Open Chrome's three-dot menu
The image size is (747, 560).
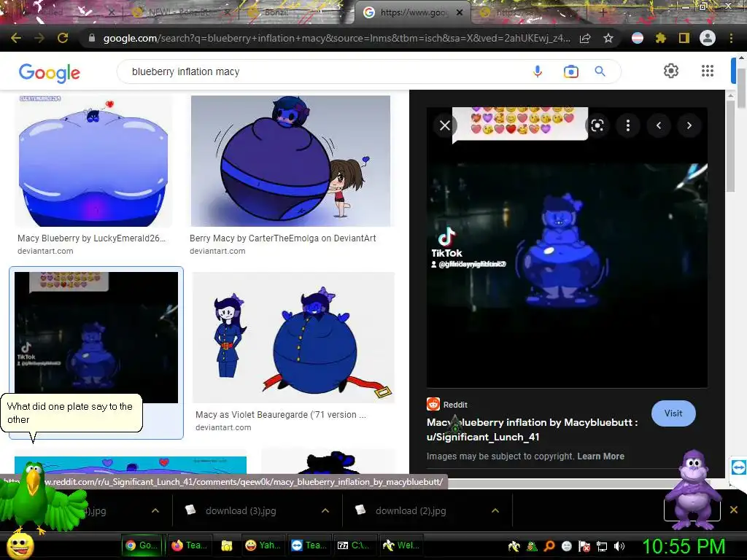click(x=731, y=38)
